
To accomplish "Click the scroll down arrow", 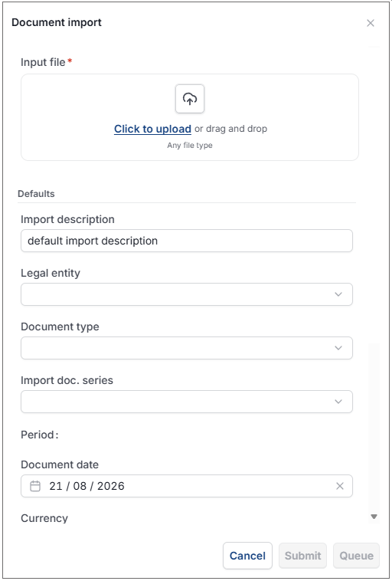I will 374,517.
